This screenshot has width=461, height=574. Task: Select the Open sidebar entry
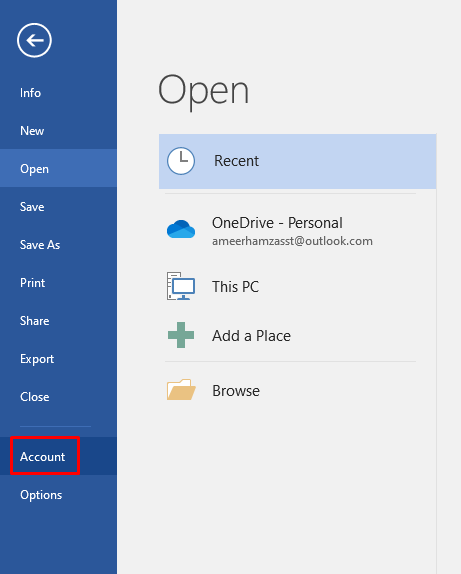tap(59, 169)
